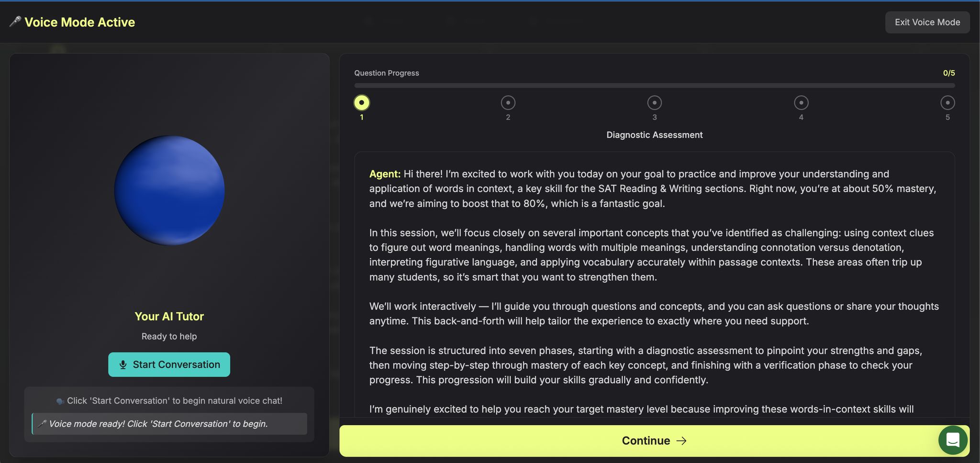Select question step 1 circle
Screen dimensions: 980x463
tap(362, 103)
